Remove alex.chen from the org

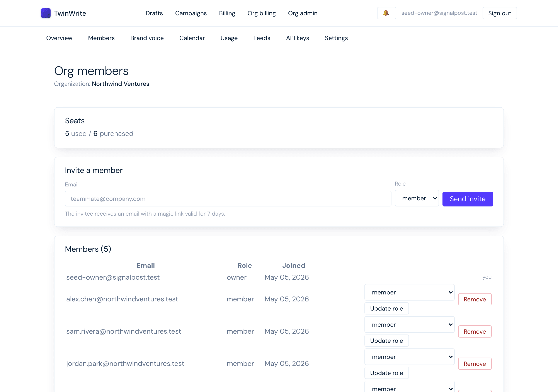point(475,299)
